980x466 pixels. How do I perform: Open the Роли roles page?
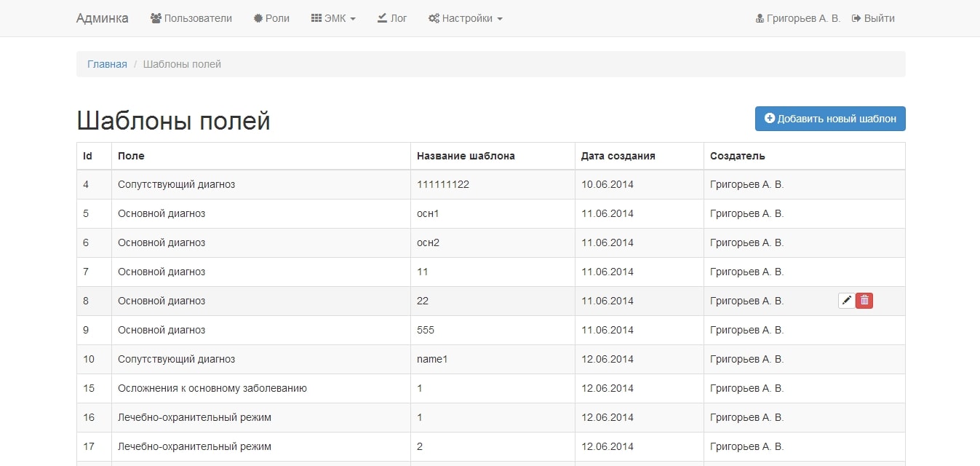click(271, 18)
